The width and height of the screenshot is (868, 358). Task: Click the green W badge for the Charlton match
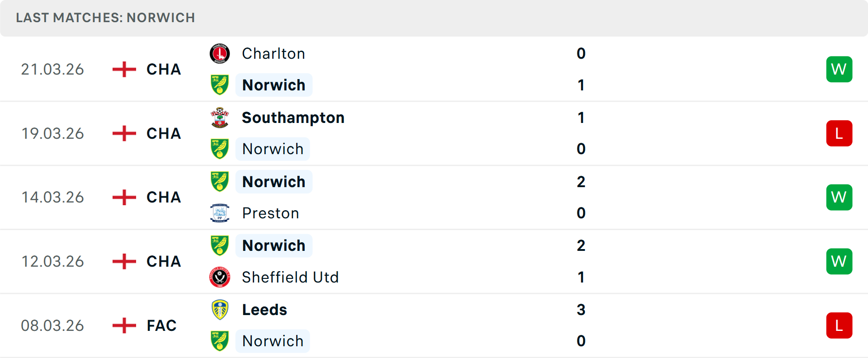[839, 69]
